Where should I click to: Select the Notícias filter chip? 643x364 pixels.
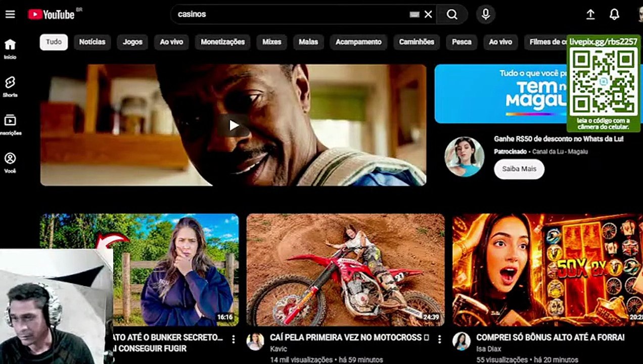[92, 42]
